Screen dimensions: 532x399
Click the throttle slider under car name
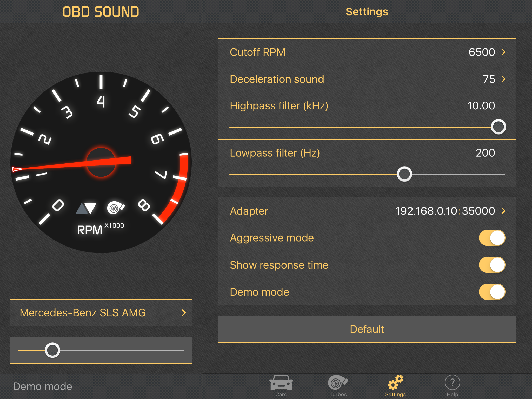(52, 350)
